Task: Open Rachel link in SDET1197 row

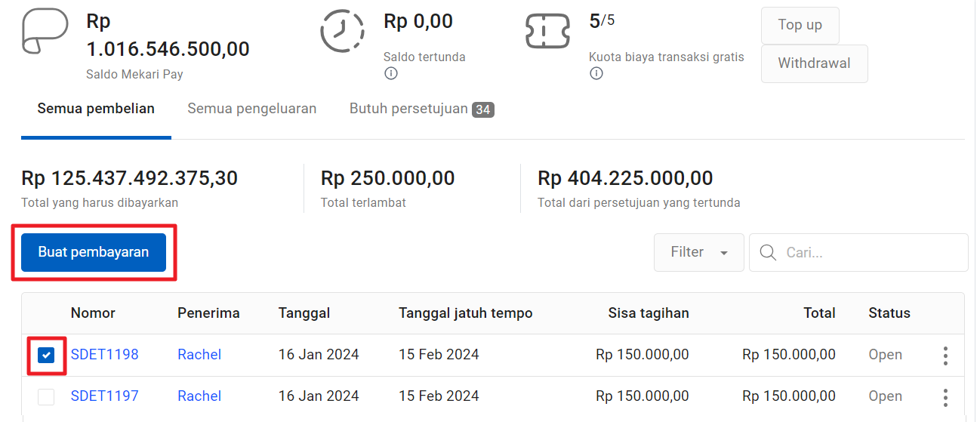Action: point(199,396)
